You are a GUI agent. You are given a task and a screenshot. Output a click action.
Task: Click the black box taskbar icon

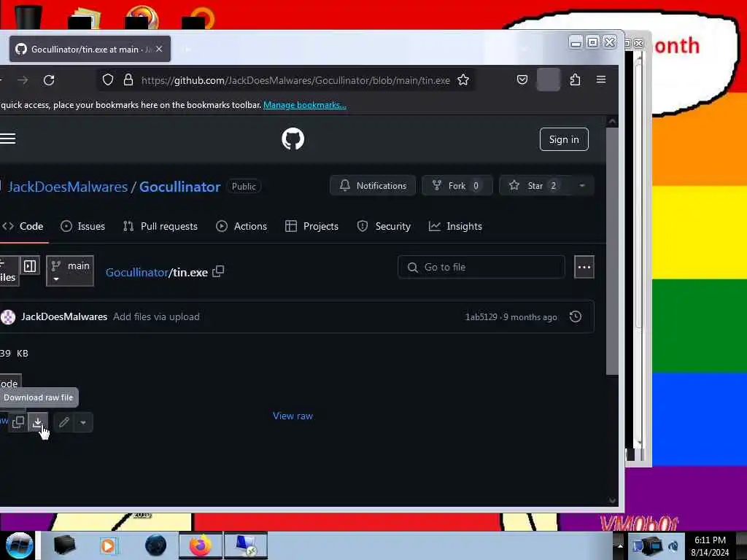pos(65,545)
